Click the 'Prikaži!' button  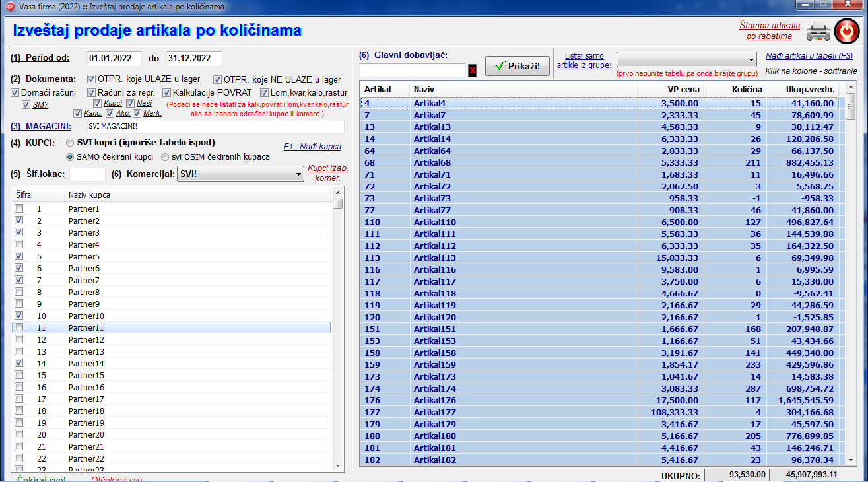(x=517, y=65)
